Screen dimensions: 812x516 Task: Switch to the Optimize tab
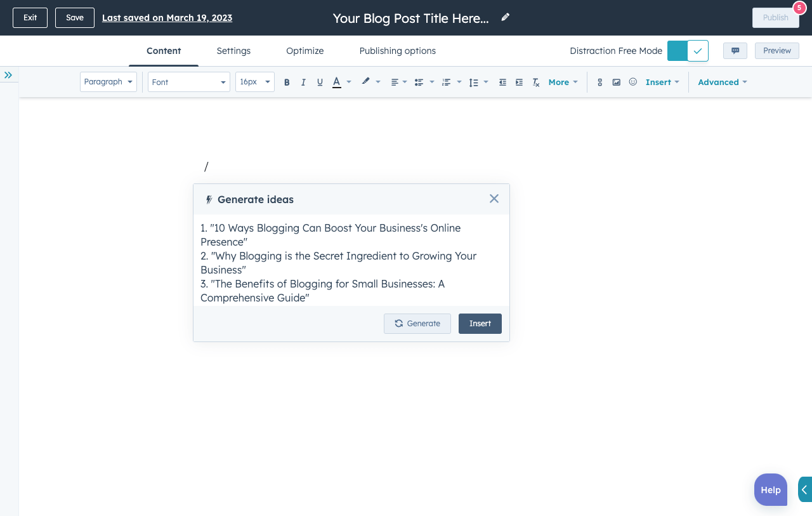click(x=304, y=51)
